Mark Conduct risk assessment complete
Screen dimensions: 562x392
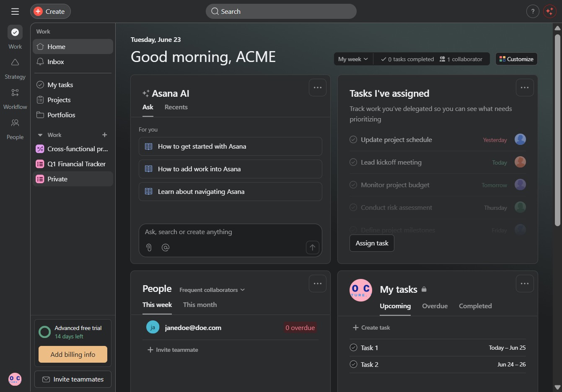(353, 207)
